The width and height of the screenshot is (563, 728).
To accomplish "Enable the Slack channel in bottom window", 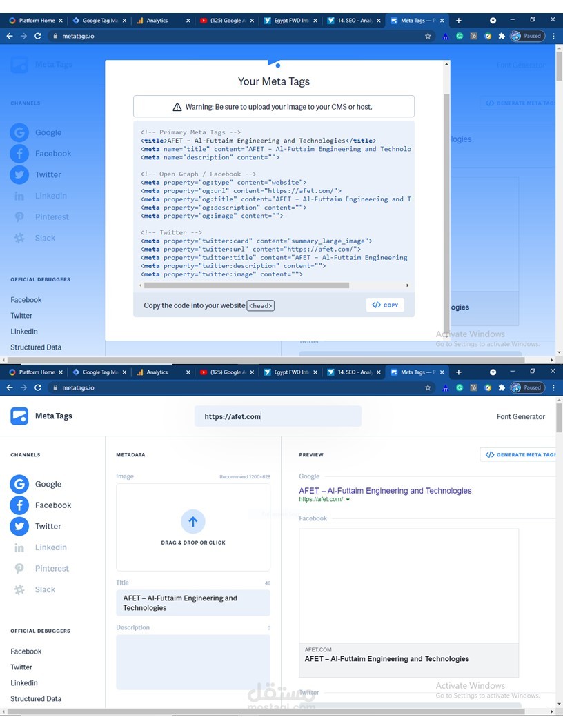I will (34, 589).
